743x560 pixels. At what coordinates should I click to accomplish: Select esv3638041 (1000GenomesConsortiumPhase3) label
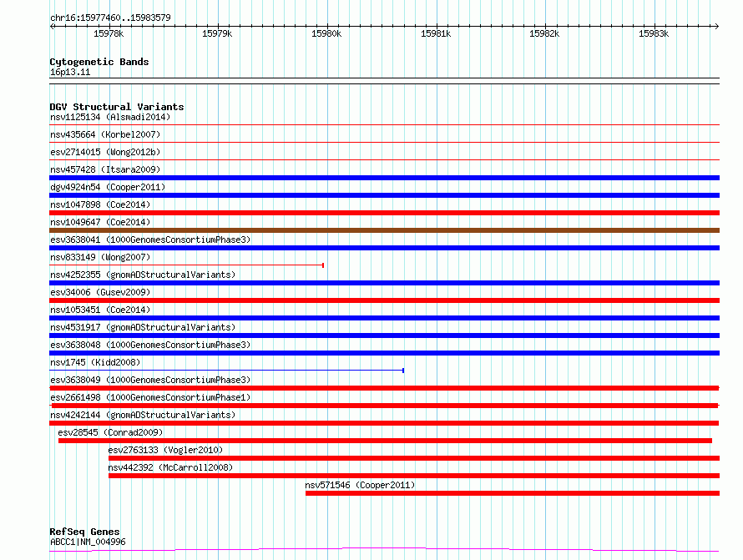click(x=150, y=240)
